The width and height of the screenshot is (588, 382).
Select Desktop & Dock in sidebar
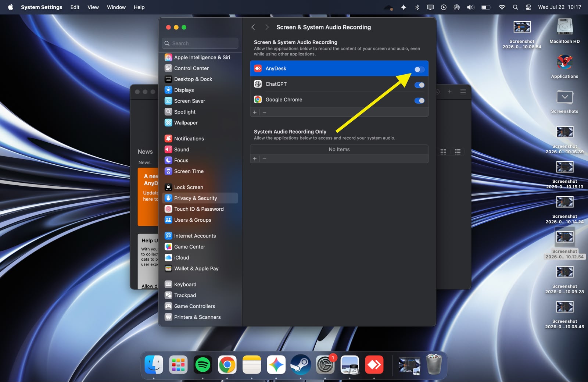pos(200,79)
